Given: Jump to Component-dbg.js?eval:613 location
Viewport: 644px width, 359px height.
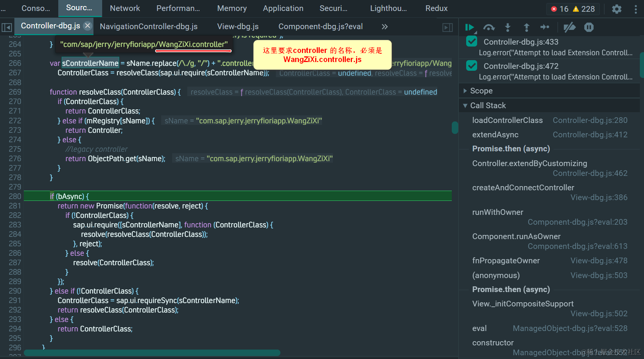Looking at the screenshot, I should pyautogui.click(x=577, y=246).
